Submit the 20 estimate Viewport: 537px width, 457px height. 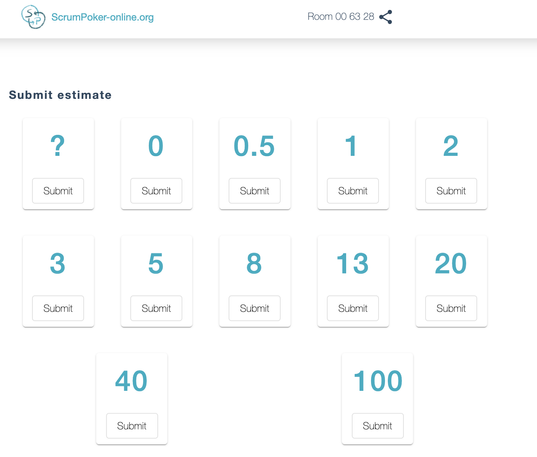(451, 308)
